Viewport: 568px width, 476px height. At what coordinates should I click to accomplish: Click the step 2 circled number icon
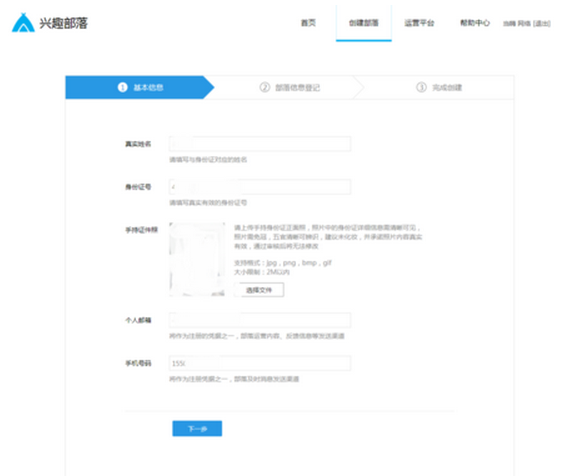point(265,87)
